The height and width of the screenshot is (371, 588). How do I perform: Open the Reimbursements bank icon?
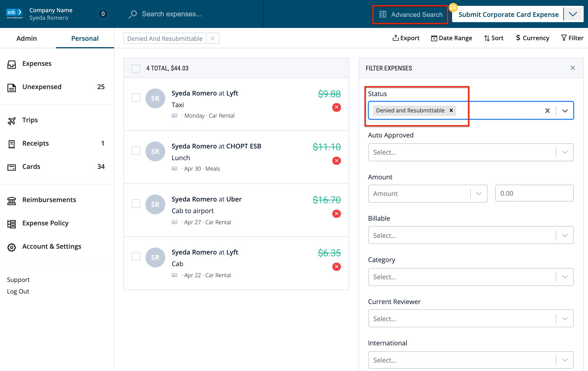tap(12, 200)
